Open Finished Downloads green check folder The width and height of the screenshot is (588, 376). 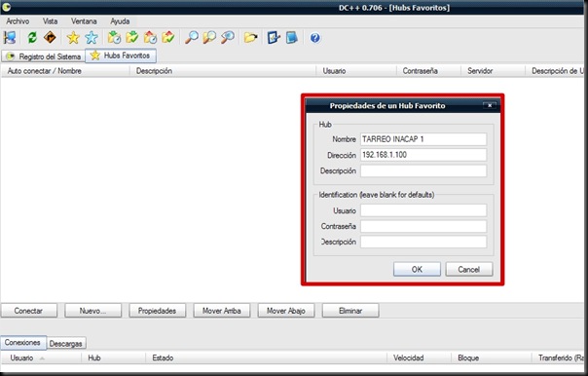click(x=132, y=38)
